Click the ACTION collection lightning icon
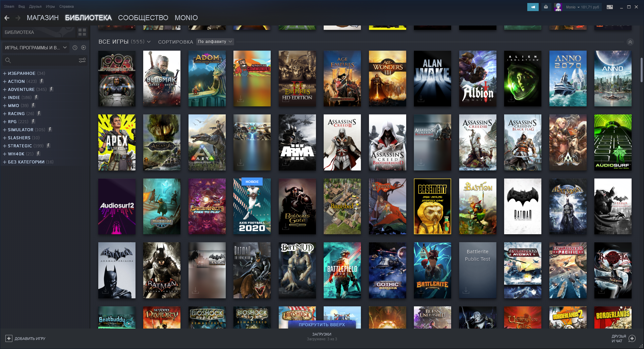The width and height of the screenshot is (644, 349). [x=42, y=81]
